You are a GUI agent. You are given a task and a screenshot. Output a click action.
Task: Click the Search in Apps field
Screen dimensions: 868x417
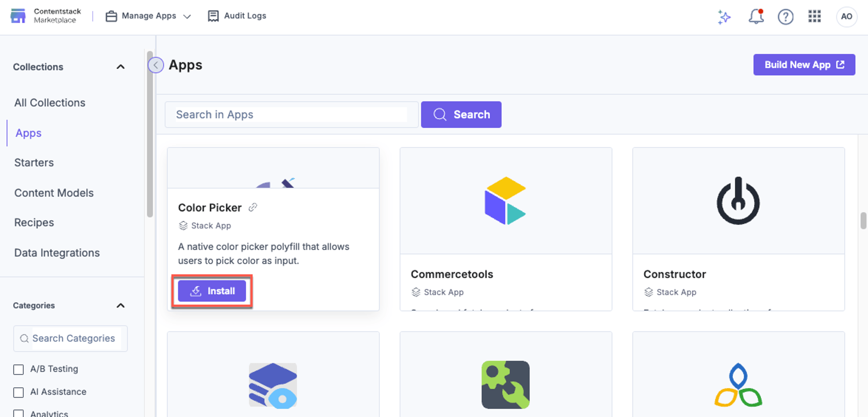click(x=291, y=114)
